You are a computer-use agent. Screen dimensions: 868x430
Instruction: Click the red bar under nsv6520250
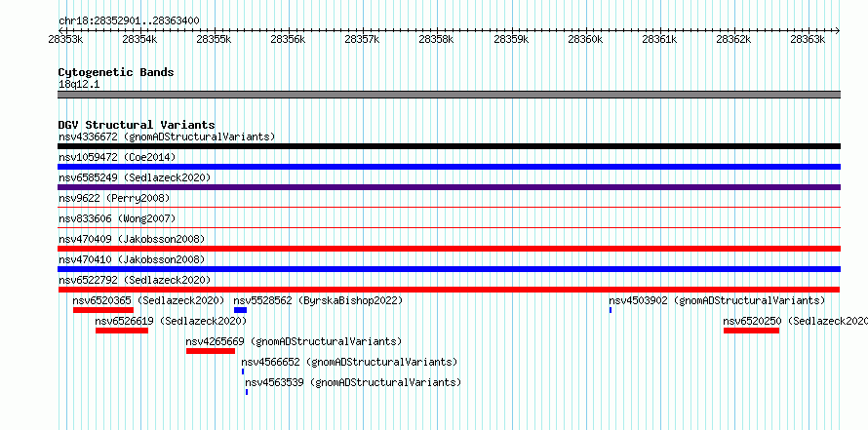coord(751,331)
